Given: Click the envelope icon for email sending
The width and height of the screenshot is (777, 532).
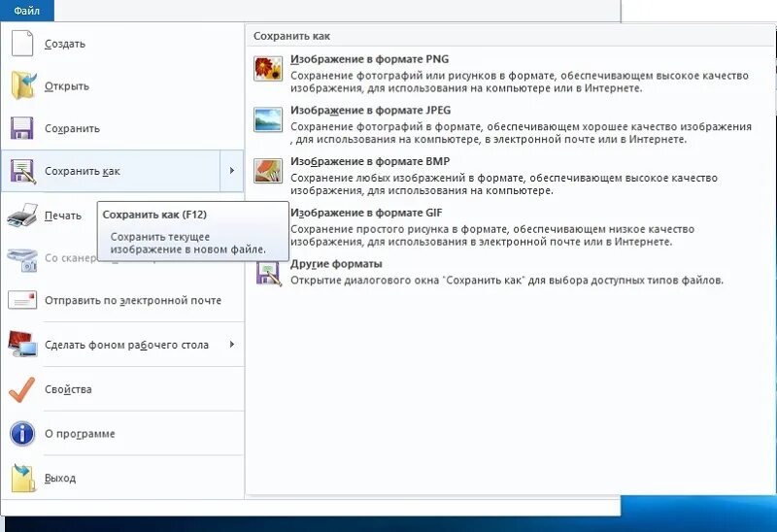Looking at the screenshot, I should (x=22, y=300).
